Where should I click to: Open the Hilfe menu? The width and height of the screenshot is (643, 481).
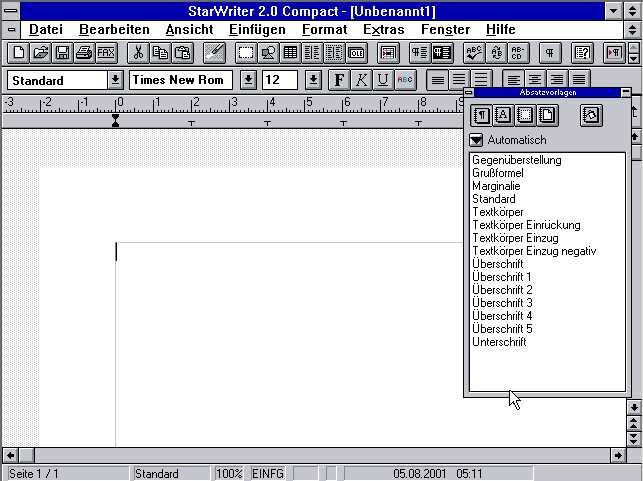click(x=501, y=30)
